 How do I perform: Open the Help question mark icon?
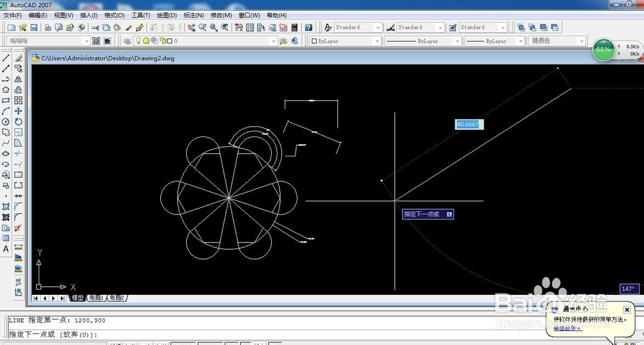tap(308, 28)
